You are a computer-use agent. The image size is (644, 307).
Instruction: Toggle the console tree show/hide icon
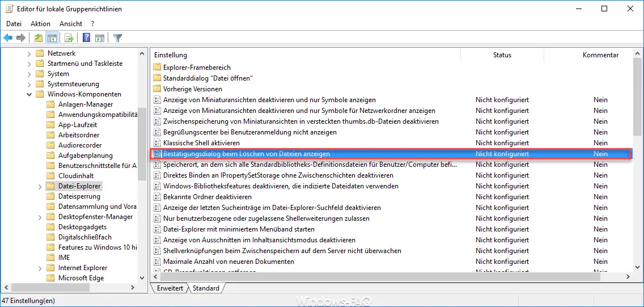click(52, 38)
